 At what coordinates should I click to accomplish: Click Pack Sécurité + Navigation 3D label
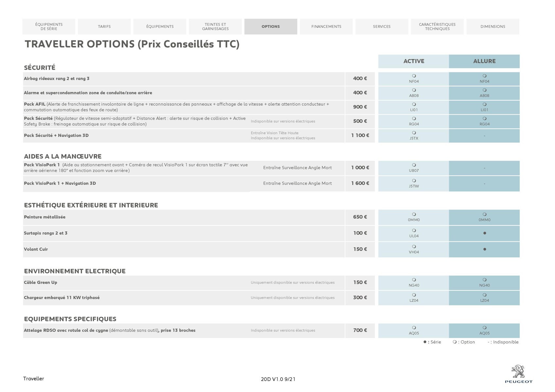point(56,136)
